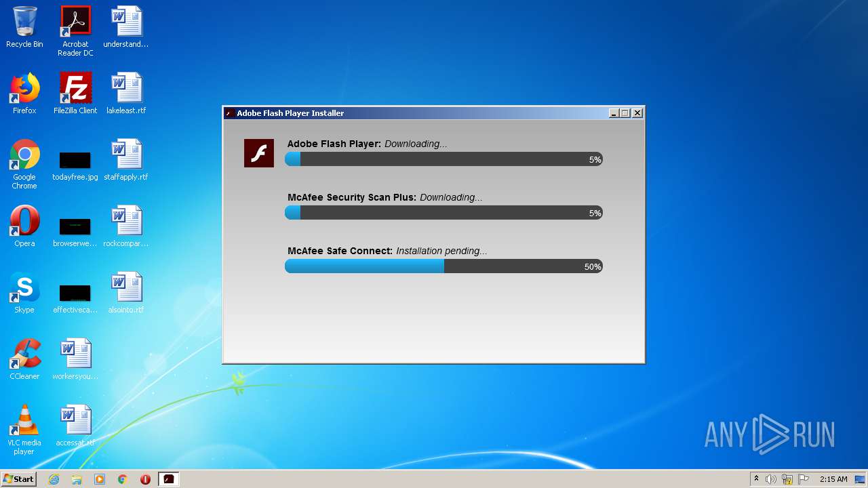Open Windows Explorer folder in taskbar
Image resolution: width=868 pixels, height=488 pixels.
point(77,479)
